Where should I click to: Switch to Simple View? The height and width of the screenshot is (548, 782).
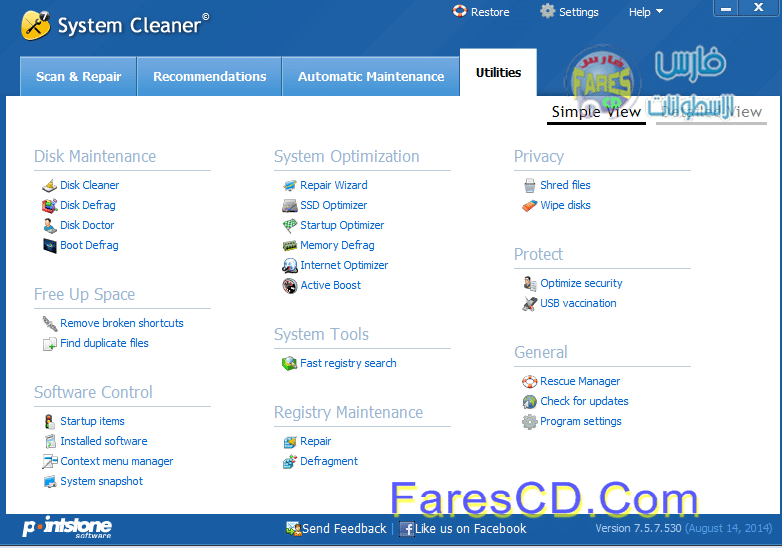pos(596,112)
